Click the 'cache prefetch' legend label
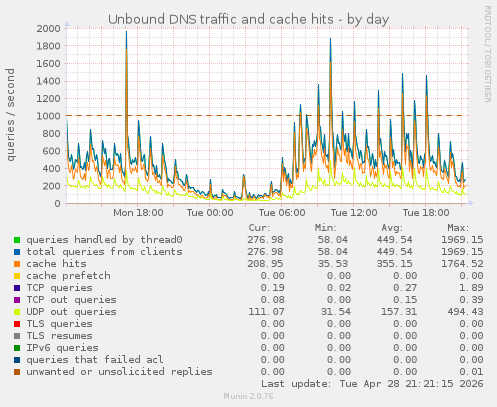The height and width of the screenshot is (407, 497). (x=68, y=276)
